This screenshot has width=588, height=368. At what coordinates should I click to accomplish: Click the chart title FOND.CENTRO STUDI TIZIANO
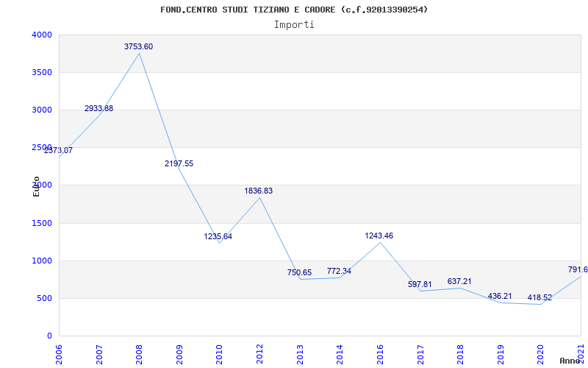pos(294,10)
